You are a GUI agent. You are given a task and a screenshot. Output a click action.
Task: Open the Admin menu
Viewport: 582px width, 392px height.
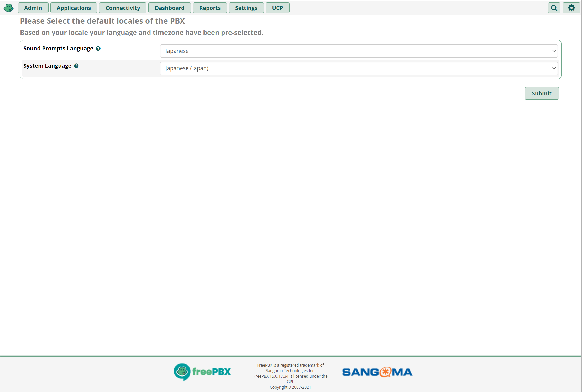33,8
